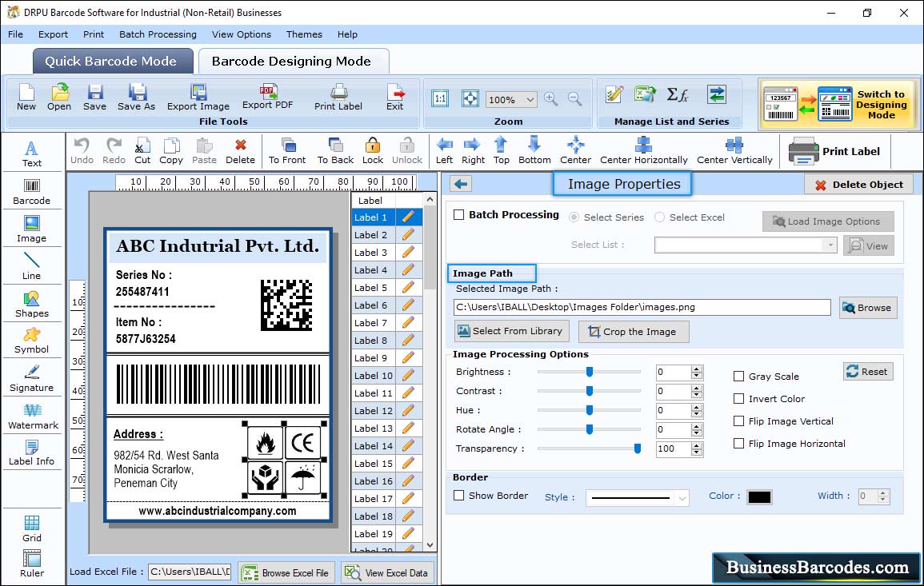Bring object To Front
The image size is (924, 586).
(x=287, y=151)
